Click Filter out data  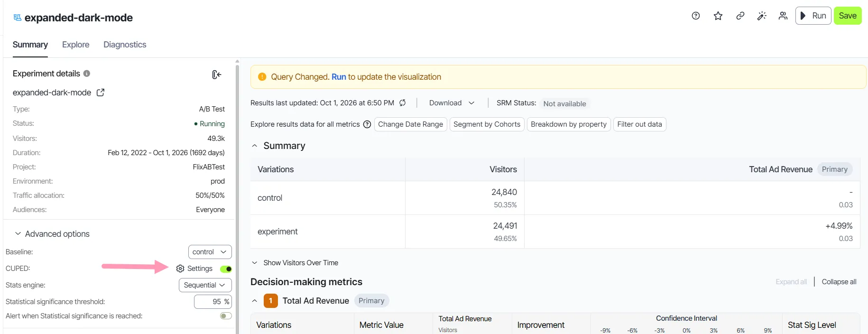(639, 124)
